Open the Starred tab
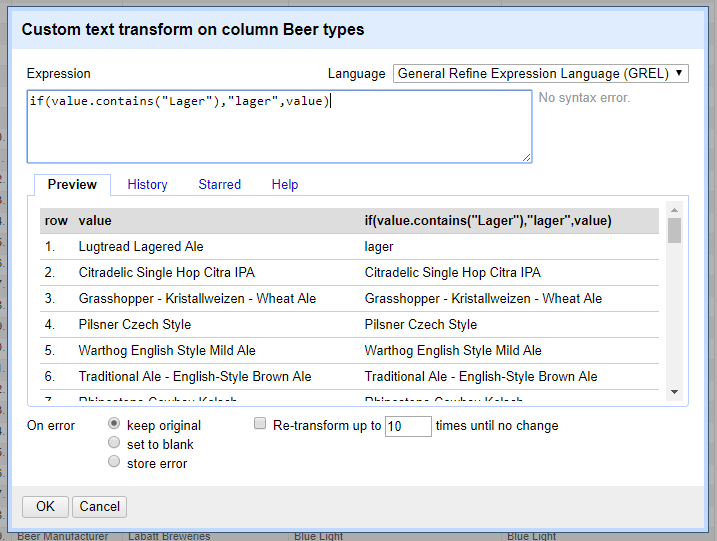This screenshot has height=541, width=717. [x=219, y=184]
